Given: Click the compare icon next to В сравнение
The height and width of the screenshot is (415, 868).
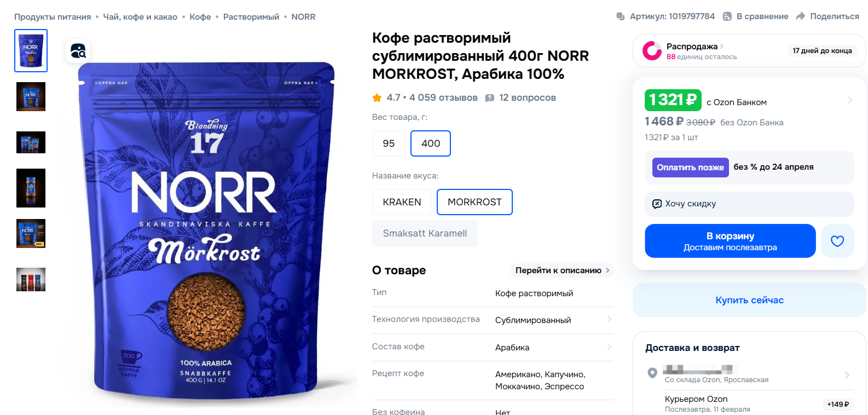Looking at the screenshot, I should pyautogui.click(x=727, y=16).
